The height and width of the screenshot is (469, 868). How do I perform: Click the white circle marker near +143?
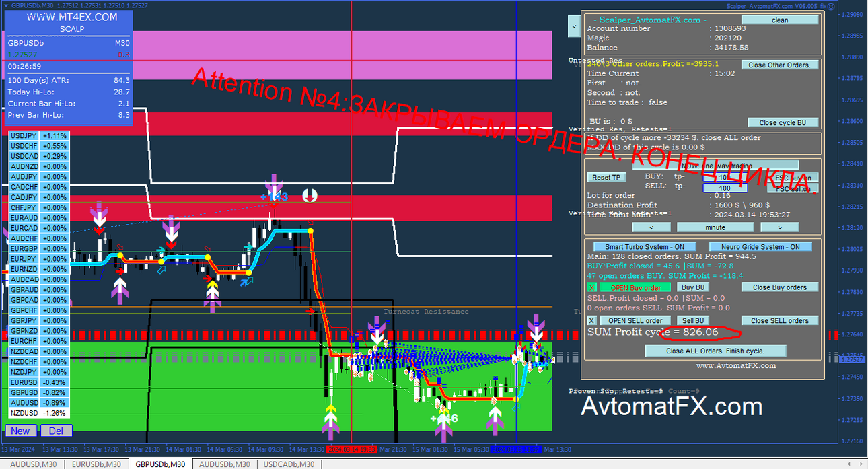[309, 196]
